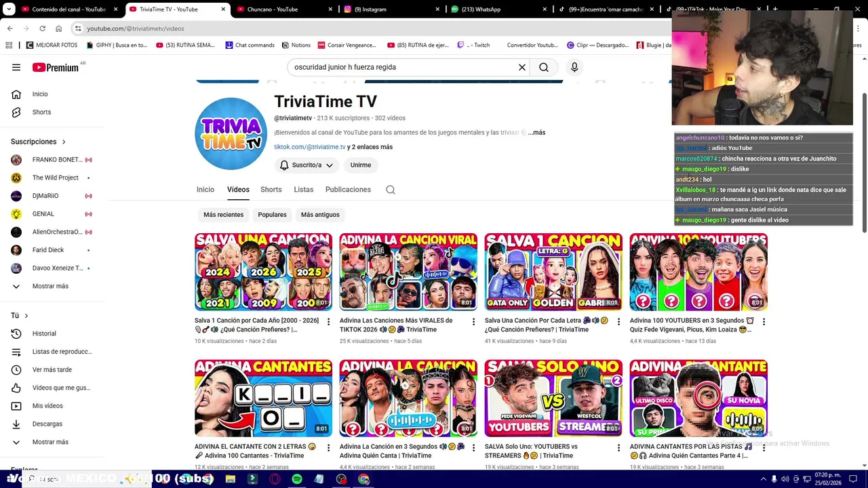Open the Twitch bookmark in bookmarks bar
Image resolution: width=868 pixels, height=488 pixels.
[x=473, y=45]
